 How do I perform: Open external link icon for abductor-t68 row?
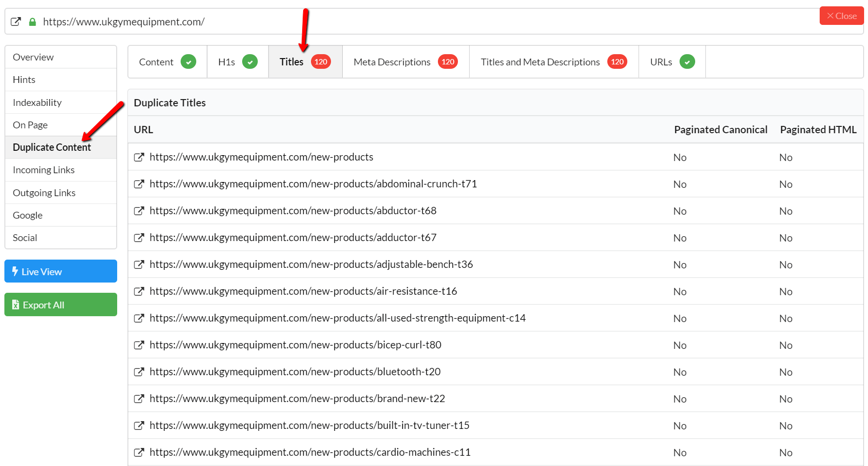pos(139,211)
